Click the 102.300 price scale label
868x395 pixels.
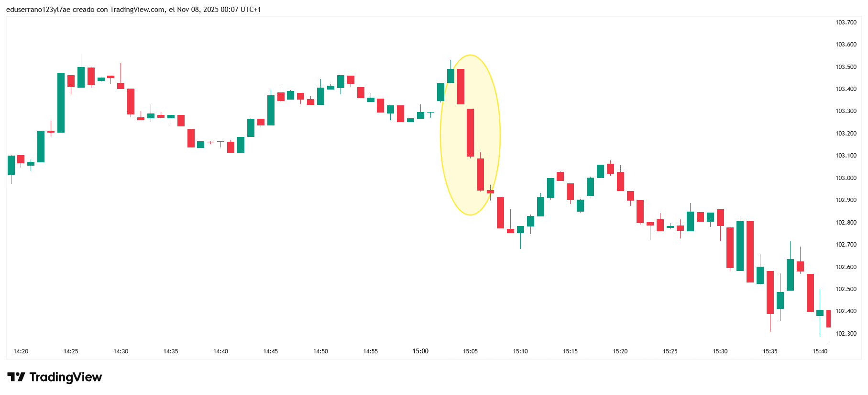(x=846, y=334)
